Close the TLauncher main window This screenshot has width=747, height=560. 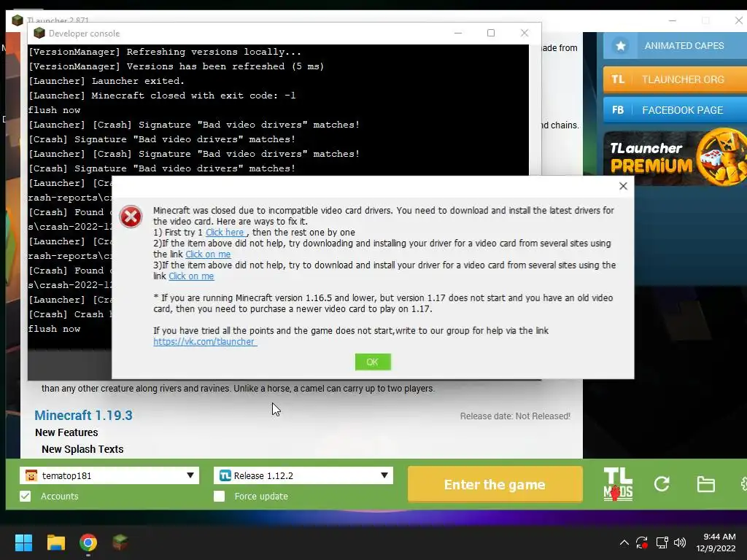click(x=738, y=20)
